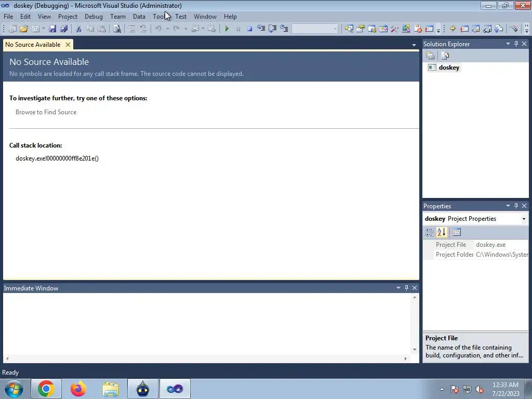The width and height of the screenshot is (532, 399).
Task: Open the Redo history dropdown arrow
Action: (185, 29)
